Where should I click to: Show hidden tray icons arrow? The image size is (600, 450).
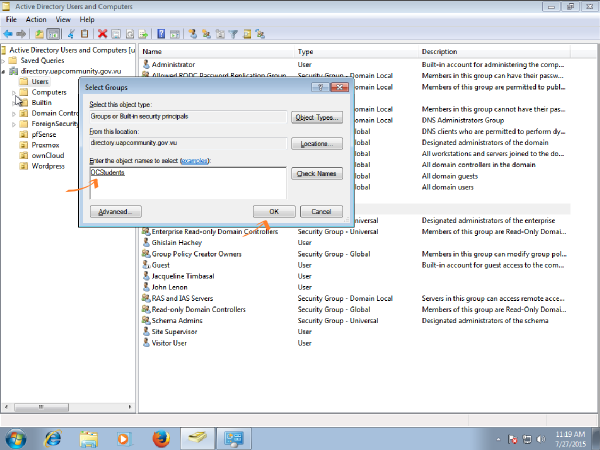[x=498, y=439]
